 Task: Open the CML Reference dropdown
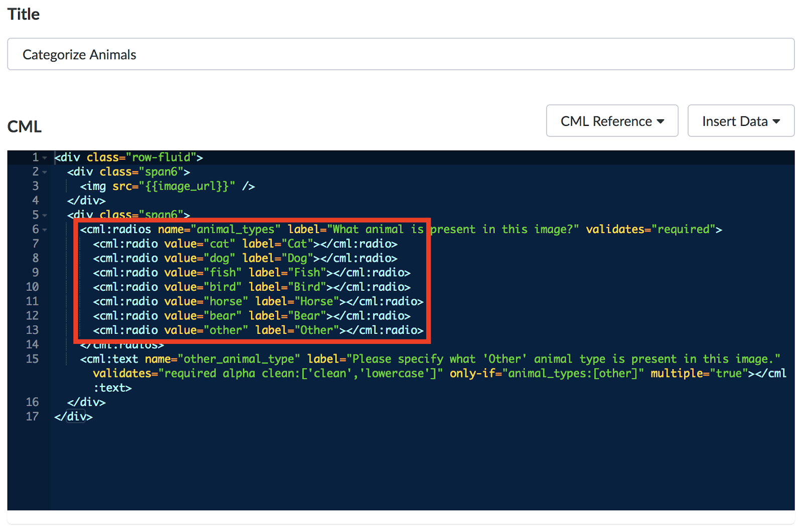[x=612, y=121]
